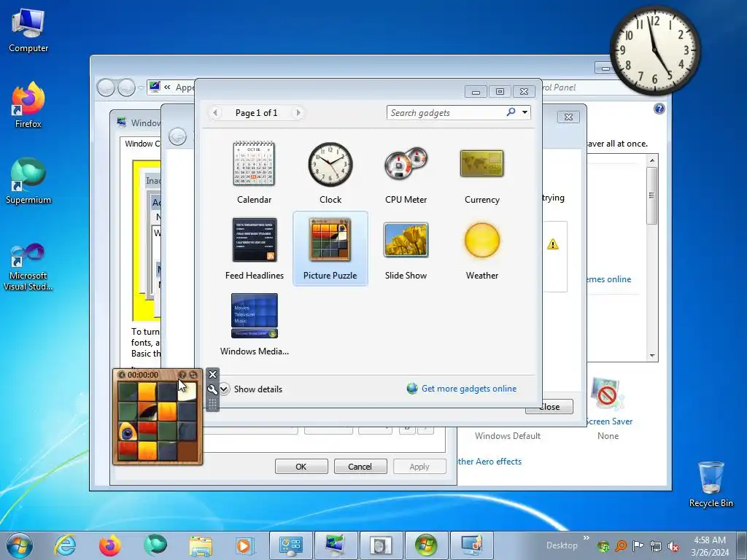The image size is (747, 560).
Task: Click the volume muted tray icon
Action: pos(673,546)
